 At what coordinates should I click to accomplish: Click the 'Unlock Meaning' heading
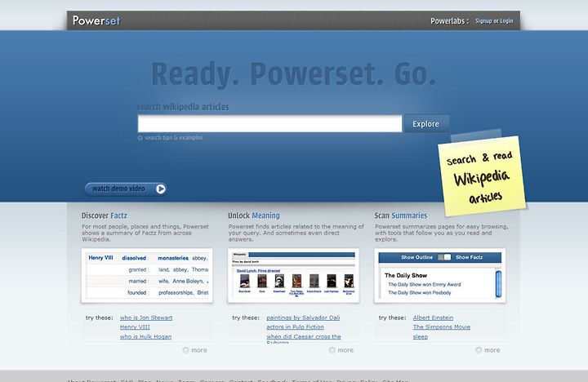click(254, 215)
